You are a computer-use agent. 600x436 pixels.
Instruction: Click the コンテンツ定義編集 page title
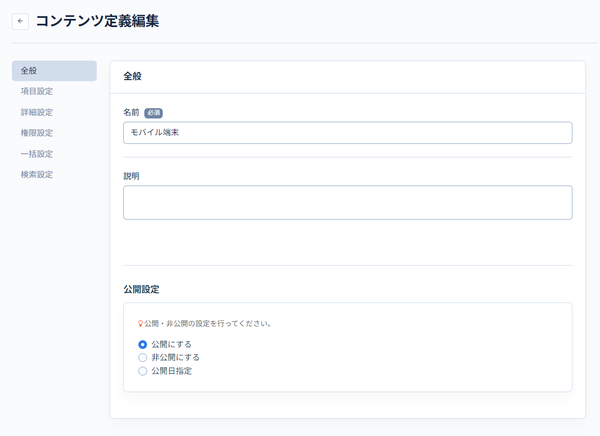coord(98,21)
